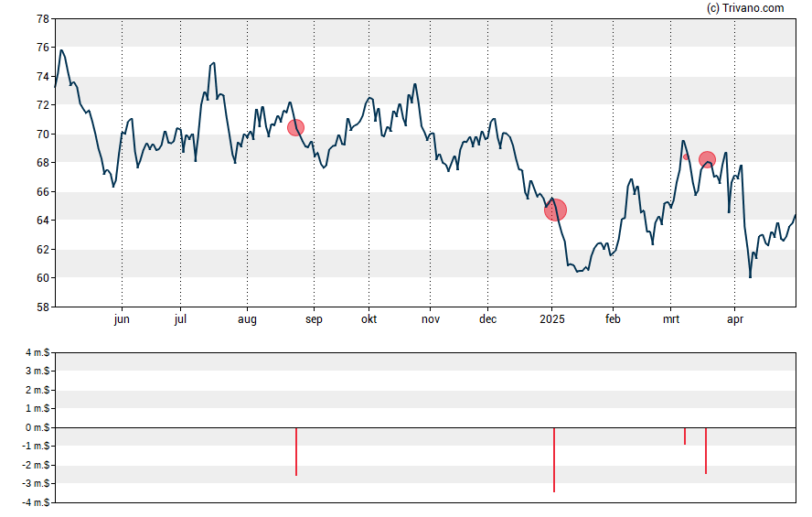
Task: Click the 66 price axis label
Action: [x=43, y=191]
